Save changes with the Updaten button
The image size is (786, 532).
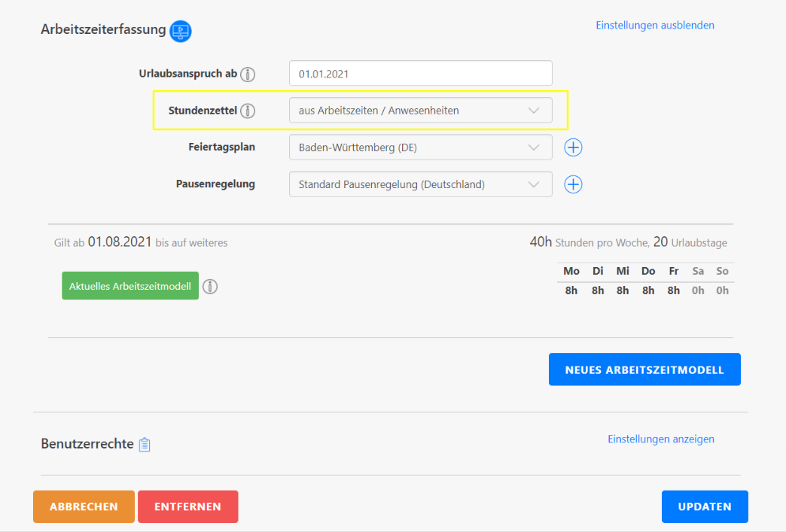[704, 506]
